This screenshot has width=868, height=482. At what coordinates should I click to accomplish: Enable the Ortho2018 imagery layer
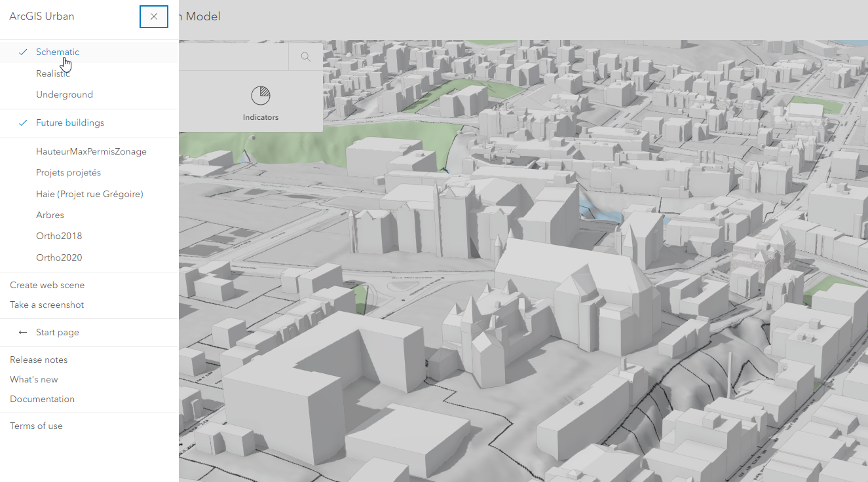58,235
